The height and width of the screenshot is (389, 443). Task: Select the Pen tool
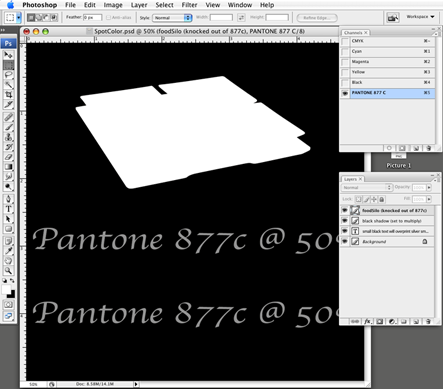point(8,199)
